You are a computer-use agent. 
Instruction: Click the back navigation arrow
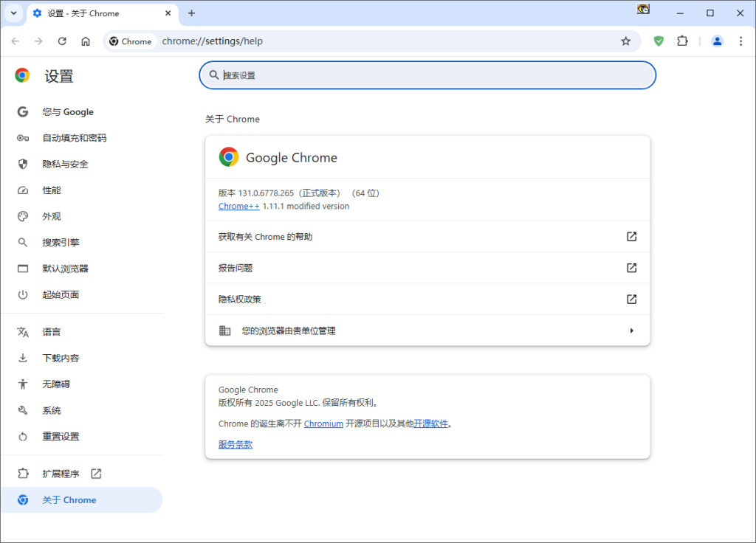tap(16, 41)
